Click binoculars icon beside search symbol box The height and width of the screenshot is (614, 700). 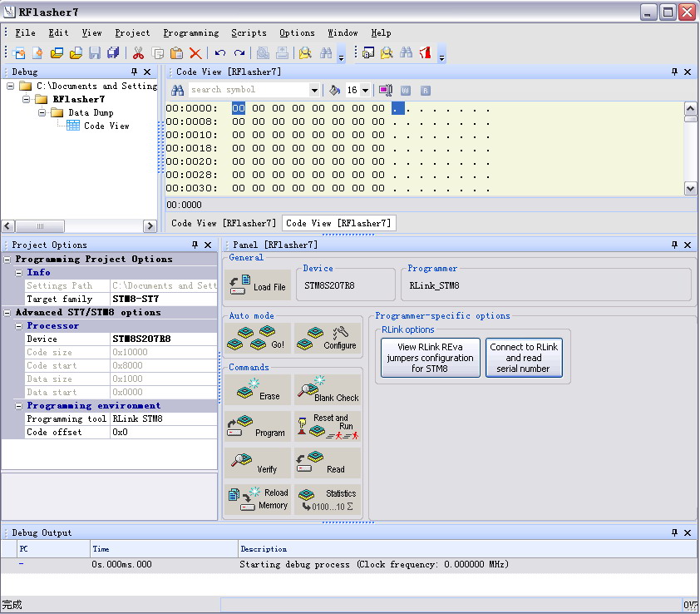pyautogui.click(x=178, y=90)
